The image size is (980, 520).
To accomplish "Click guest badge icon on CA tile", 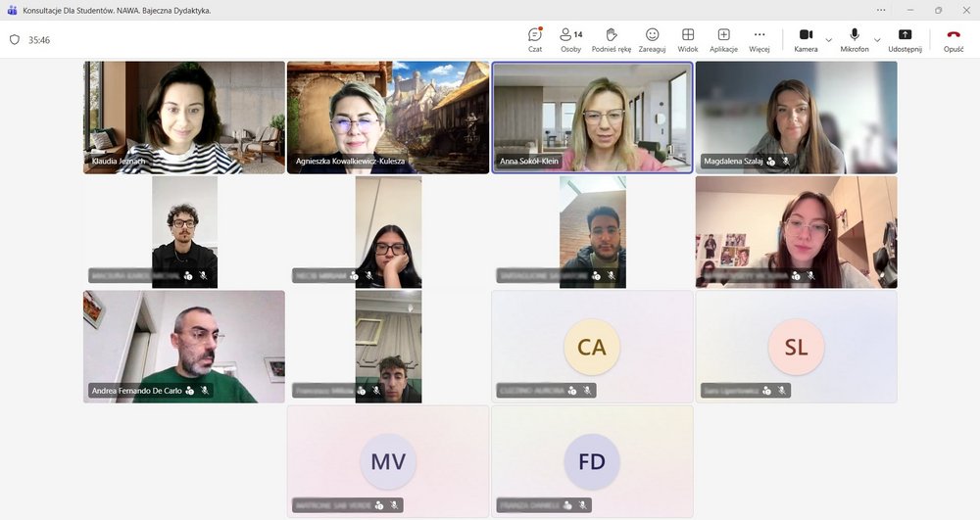I will (x=572, y=391).
